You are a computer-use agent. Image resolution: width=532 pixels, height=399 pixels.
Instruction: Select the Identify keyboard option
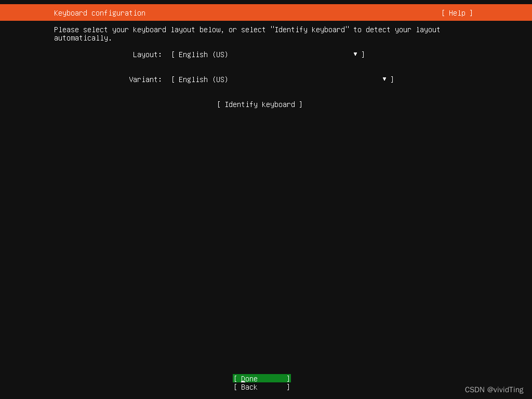260,104
